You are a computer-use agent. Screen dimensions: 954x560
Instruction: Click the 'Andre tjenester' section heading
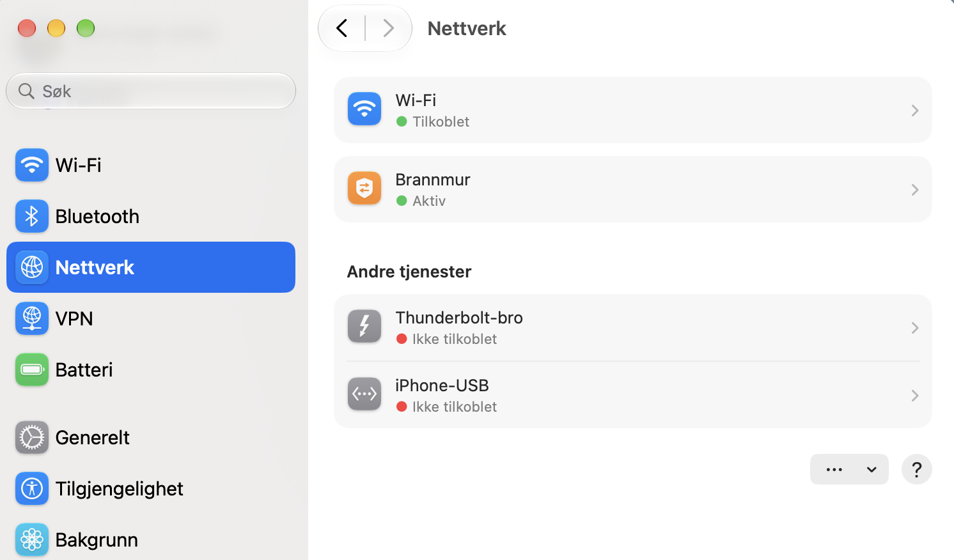[409, 271]
